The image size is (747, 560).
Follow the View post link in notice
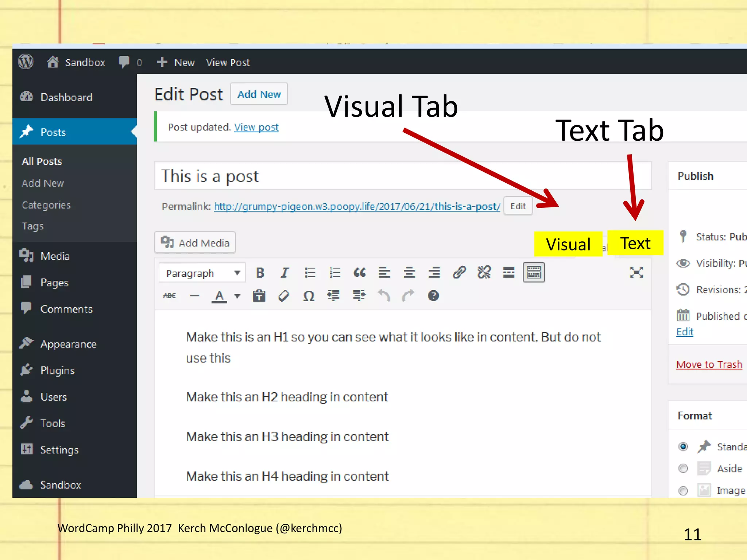pyautogui.click(x=256, y=127)
